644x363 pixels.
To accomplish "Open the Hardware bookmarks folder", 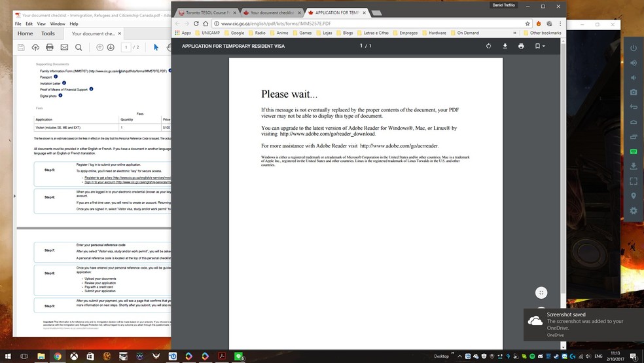I will pyautogui.click(x=434, y=33).
